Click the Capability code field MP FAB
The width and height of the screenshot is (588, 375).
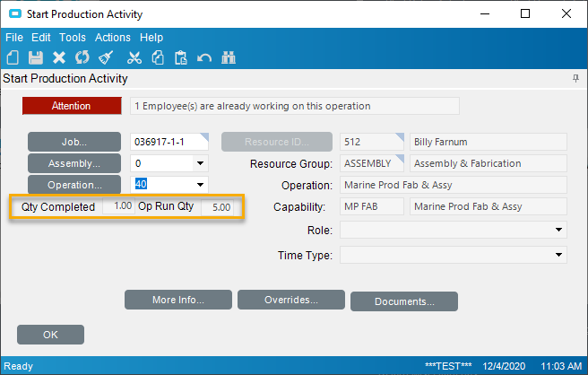(x=372, y=206)
